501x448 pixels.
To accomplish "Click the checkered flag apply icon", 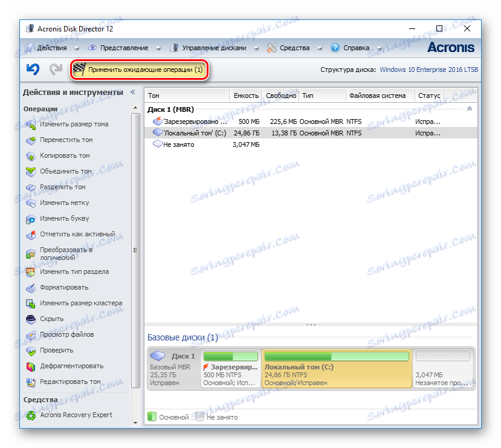I will (x=79, y=70).
